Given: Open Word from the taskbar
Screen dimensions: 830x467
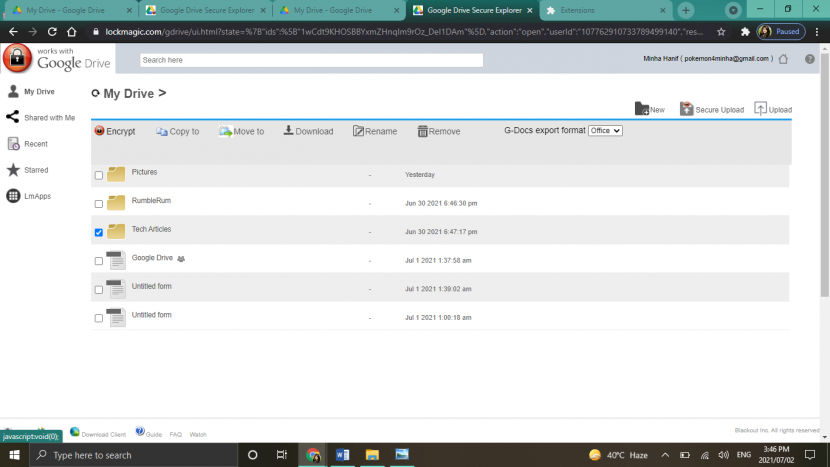Looking at the screenshot, I should (x=342, y=455).
